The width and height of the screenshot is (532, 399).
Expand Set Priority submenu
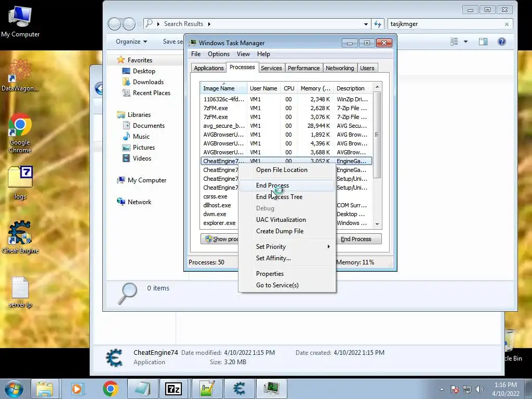pyautogui.click(x=287, y=247)
